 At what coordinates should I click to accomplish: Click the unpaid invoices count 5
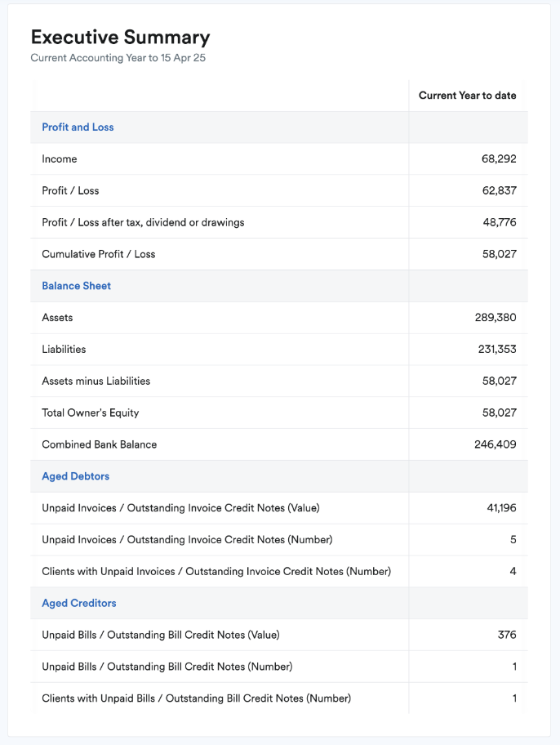point(513,540)
